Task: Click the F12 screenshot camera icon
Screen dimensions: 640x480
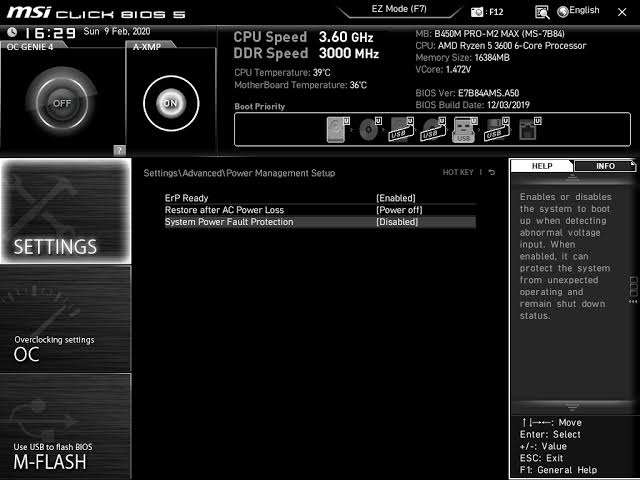Action: pyautogui.click(x=477, y=12)
